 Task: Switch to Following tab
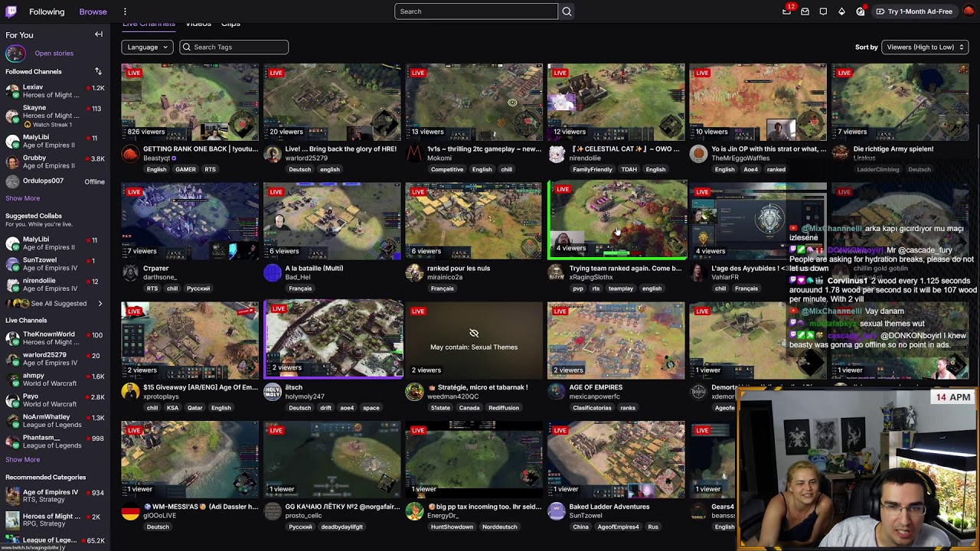point(47,11)
